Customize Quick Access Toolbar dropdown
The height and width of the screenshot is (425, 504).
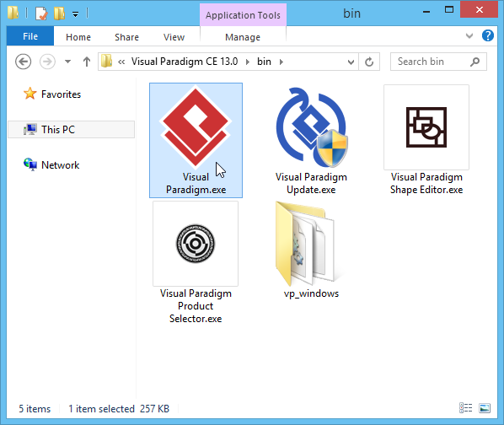[75, 14]
